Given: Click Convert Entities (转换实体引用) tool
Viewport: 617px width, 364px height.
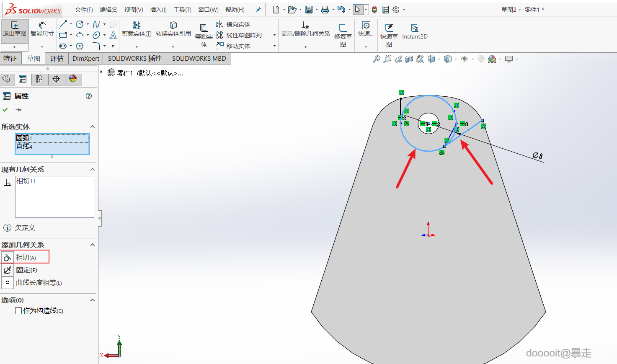Looking at the screenshot, I should pos(173,29).
